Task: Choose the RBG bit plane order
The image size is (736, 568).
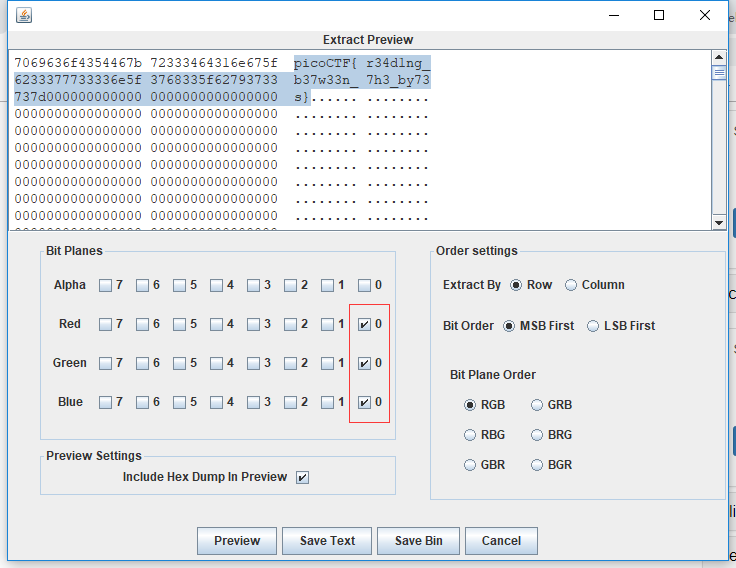Action: tap(471, 435)
